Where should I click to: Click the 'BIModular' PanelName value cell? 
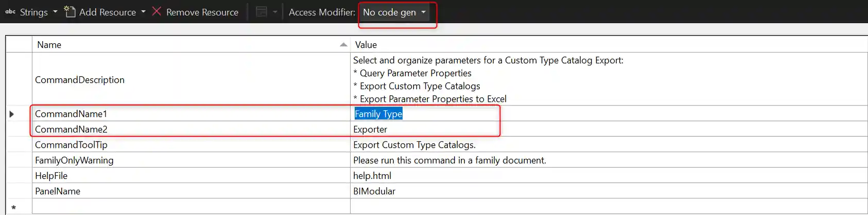tap(374, 191)
